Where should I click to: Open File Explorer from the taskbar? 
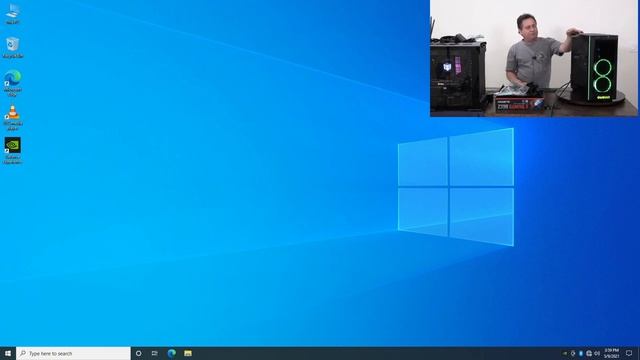click(x=188, y=353)
